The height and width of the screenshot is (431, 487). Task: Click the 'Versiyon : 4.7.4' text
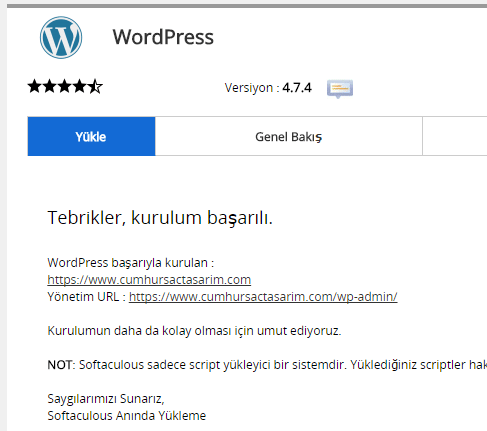tap(268, 88)
